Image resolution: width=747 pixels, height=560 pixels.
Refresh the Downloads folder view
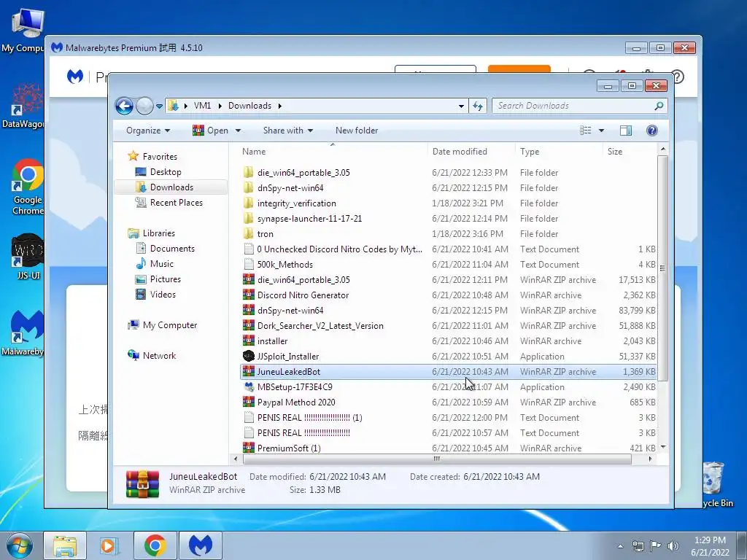coord(478,106)
